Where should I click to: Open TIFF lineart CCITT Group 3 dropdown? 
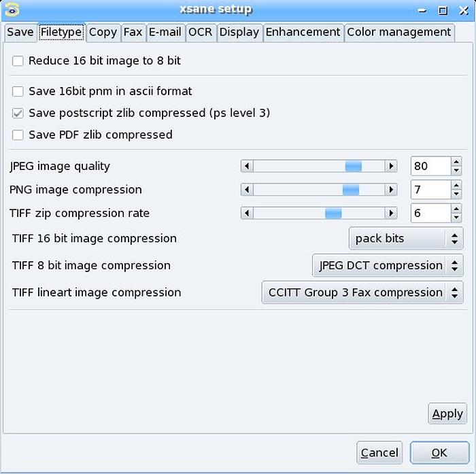362,292
